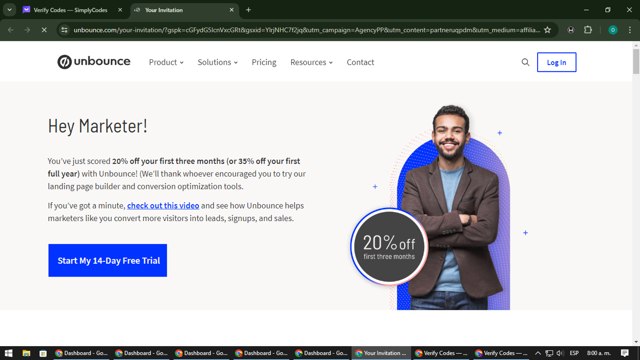
Task: Open File Explorer from the taskbar
Action: (x=26, y=353)
